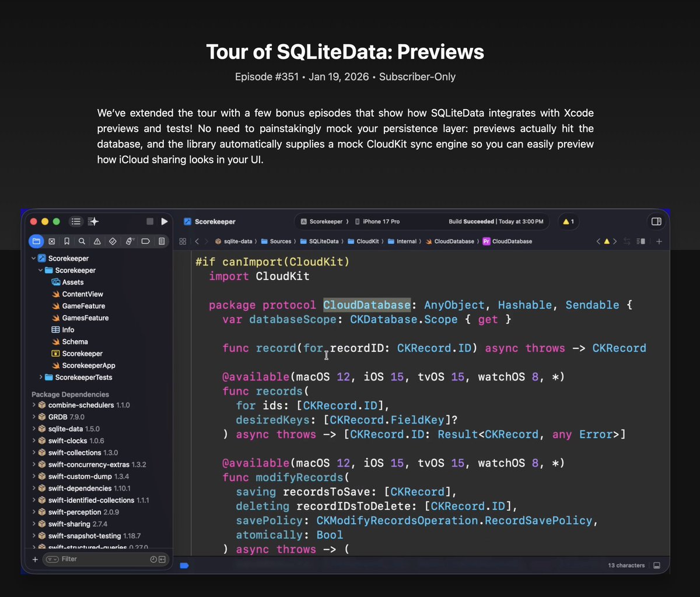Select Scorekeeper scheme in toolbar
This screenshot has height=597, width=700.
tap(321, 222)
